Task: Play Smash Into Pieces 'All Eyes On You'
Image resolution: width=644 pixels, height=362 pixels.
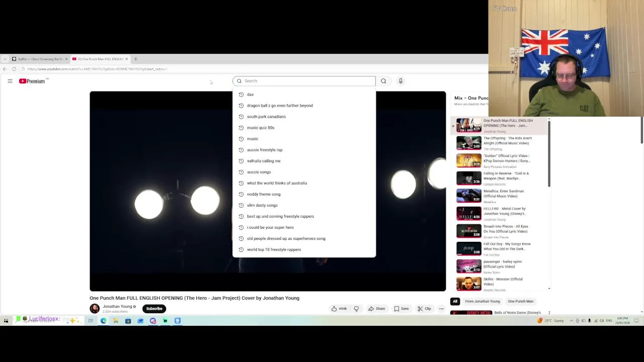Action: click(x=469, y=231)
